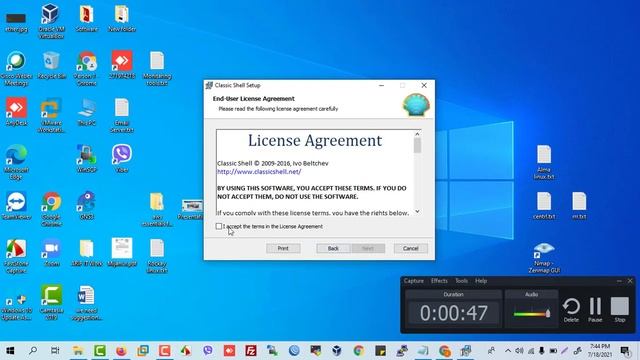Open taskbar Search

(x=33, y=350)
